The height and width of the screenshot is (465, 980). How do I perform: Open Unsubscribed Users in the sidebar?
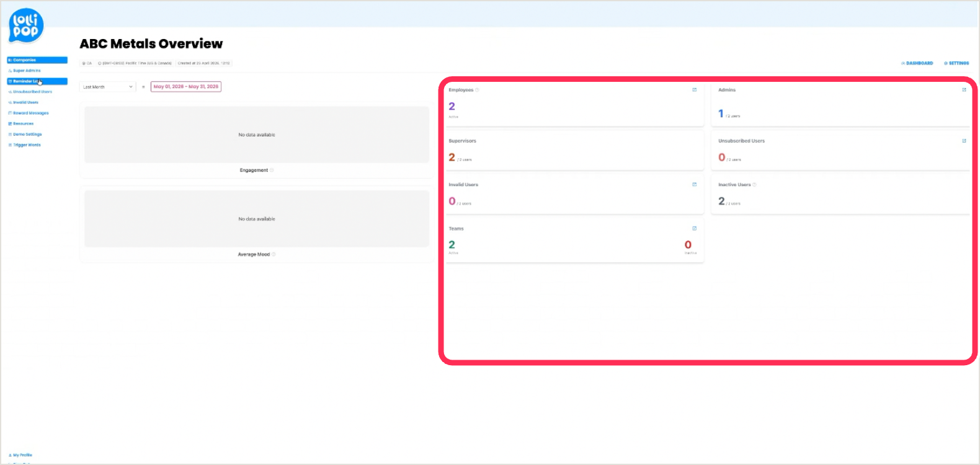30,92
